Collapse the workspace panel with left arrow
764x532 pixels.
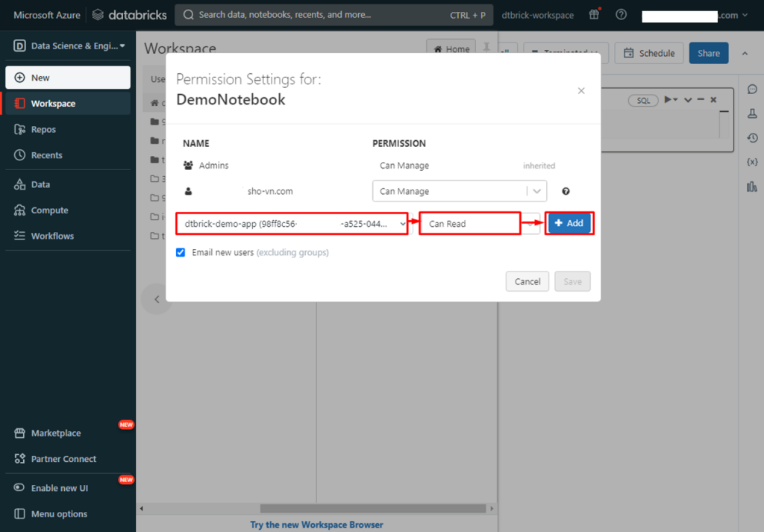pyautogui.click(x=157, y=299)
